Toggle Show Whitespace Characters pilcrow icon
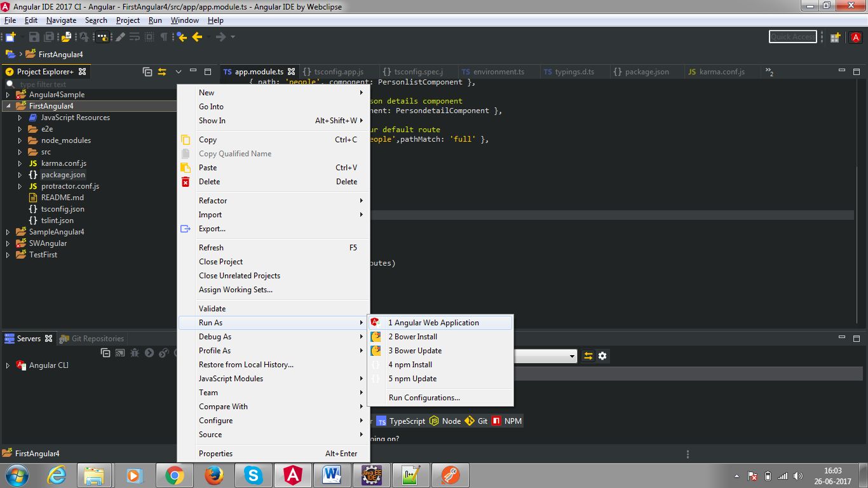The width and height of the screenshot is (868, 488). 164,37
